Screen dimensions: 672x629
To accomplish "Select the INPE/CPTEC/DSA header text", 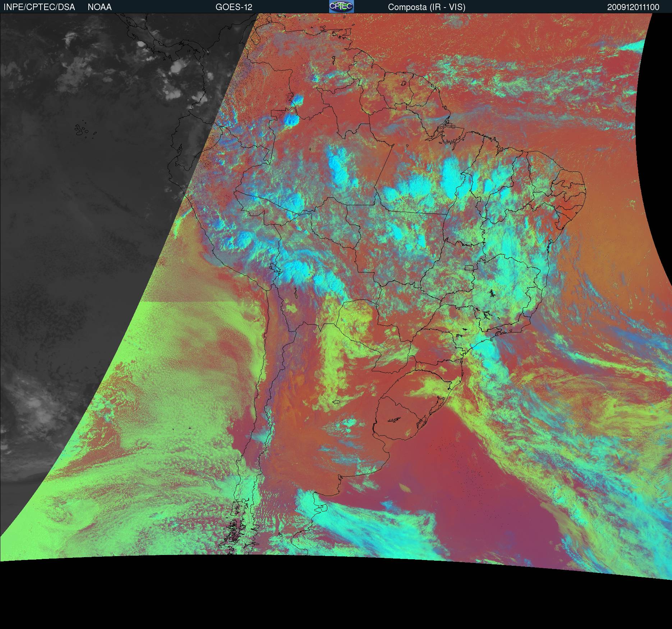I will tap(39, 7).
